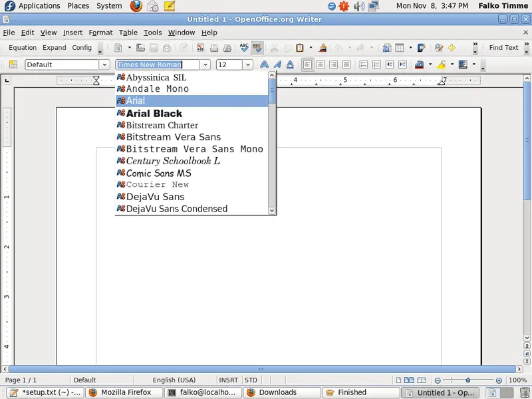532x399 pixels.
Task: Click zoom in plus button
Action: point(499,380)
